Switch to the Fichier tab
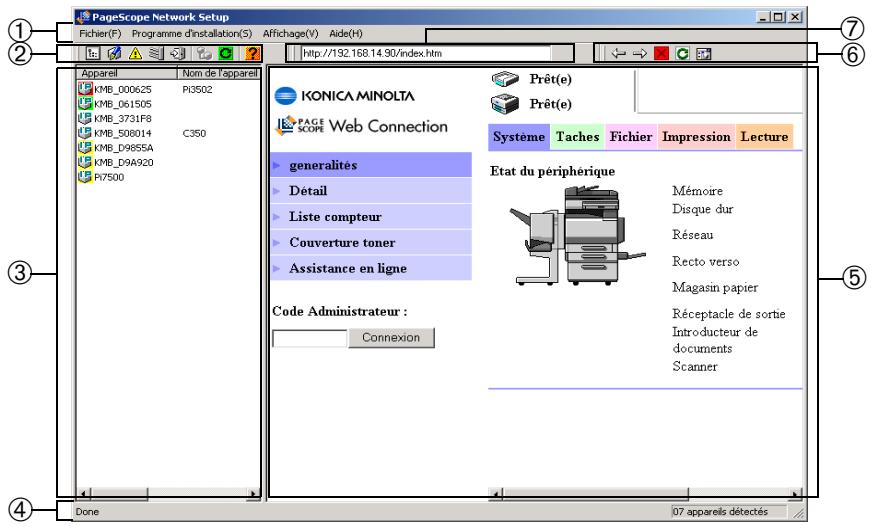Screen dimensions: 871x526 click(x=630, y=137)
